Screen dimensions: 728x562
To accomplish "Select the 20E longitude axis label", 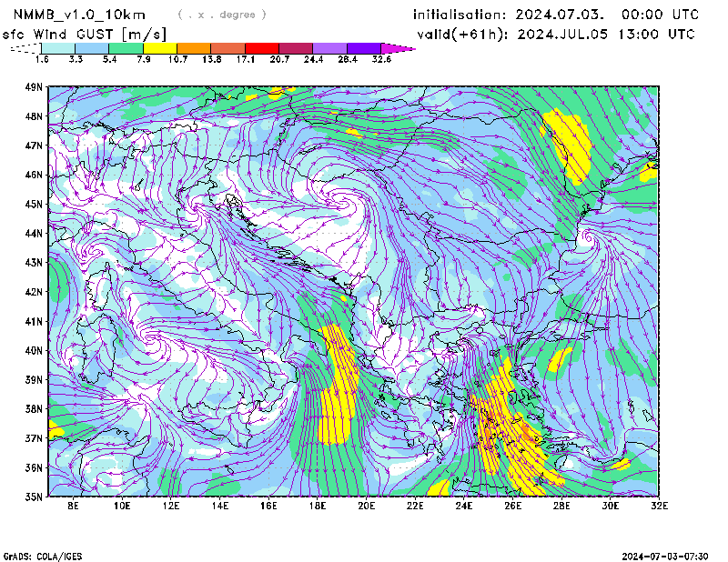I will (x=367, y=505).
